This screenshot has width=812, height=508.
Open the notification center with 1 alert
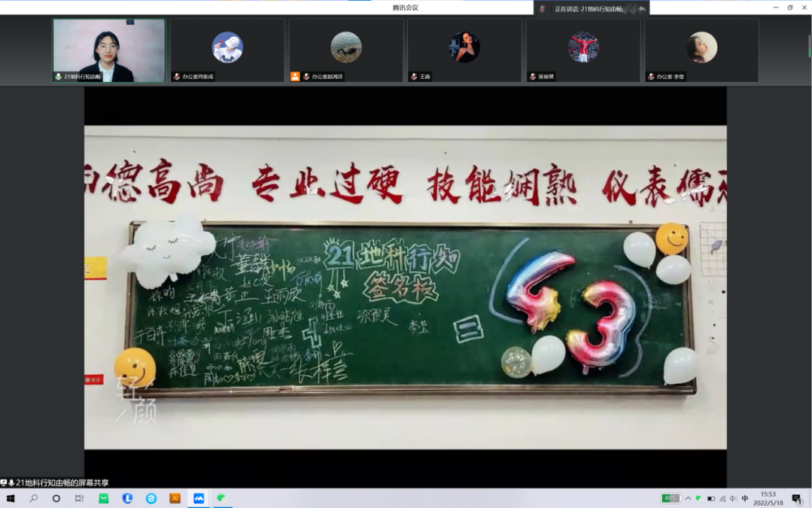pyautogui.click(x=796, y=498)
